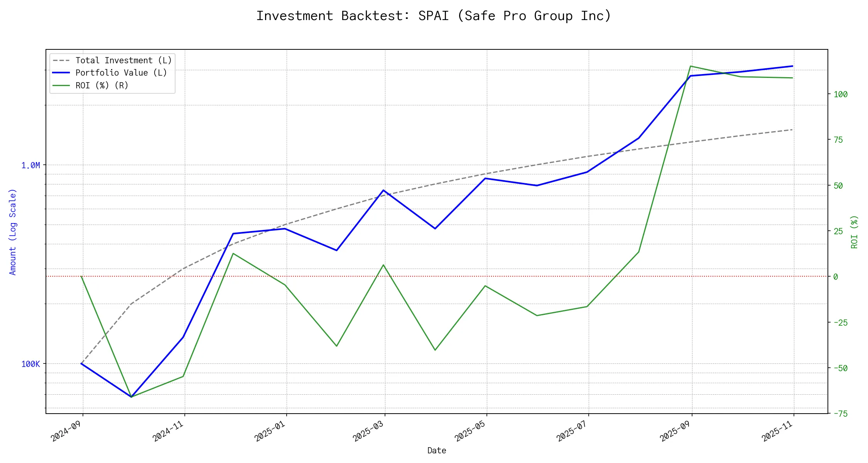Click the gray dashed legend line sample

point(61,61)
